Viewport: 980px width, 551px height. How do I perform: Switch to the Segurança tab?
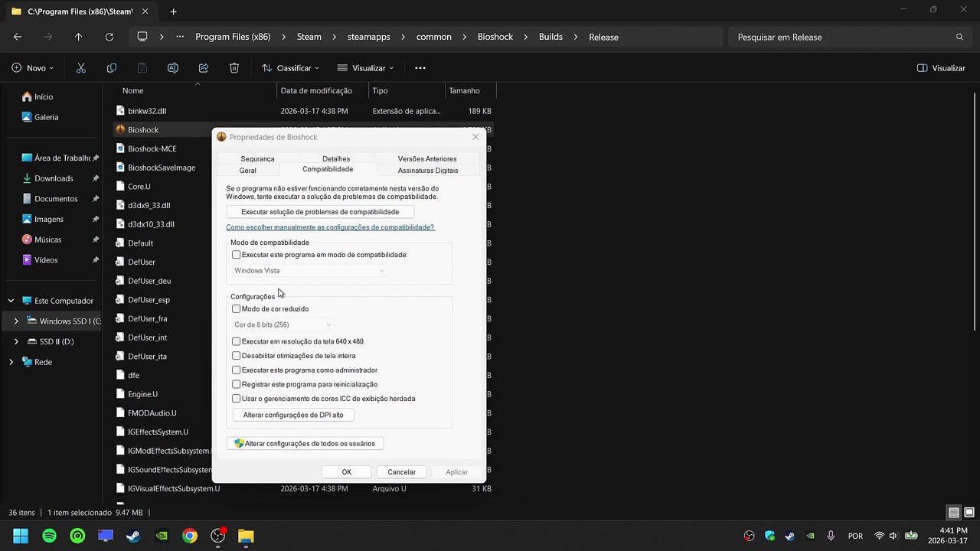[257, 158]
